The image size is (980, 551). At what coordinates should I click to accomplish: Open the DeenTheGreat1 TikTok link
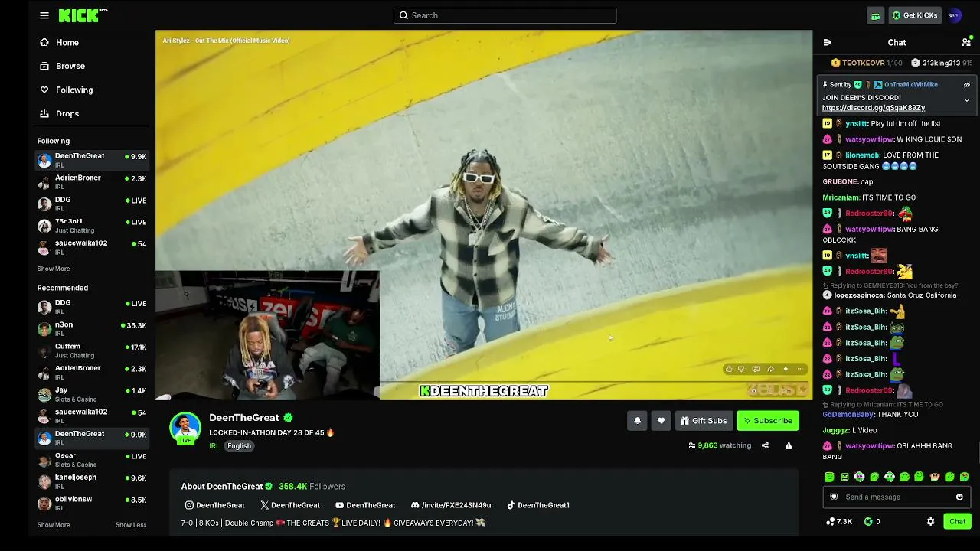click(538, 505)
